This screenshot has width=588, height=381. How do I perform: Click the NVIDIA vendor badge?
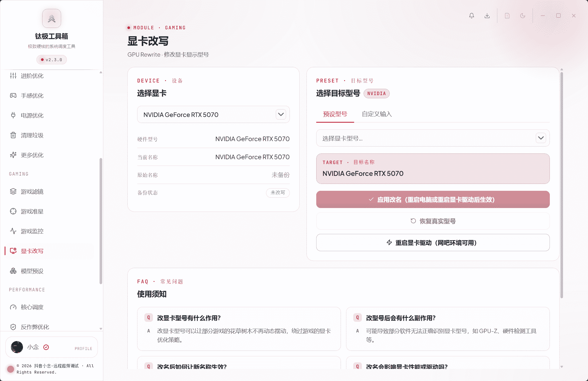tap(377, 94)
